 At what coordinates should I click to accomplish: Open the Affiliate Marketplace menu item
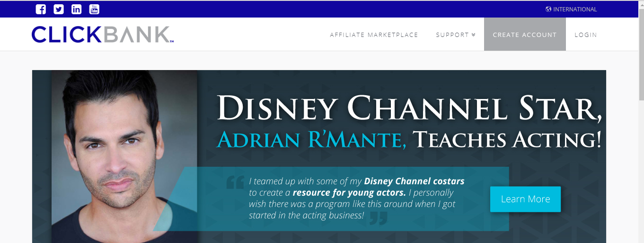[x=374, y=35]
